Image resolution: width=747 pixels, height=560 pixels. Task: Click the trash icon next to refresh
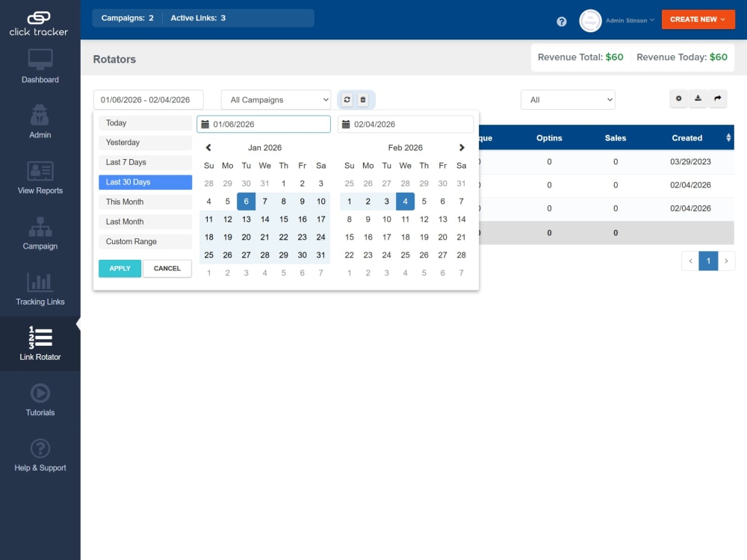pos(363,99)
